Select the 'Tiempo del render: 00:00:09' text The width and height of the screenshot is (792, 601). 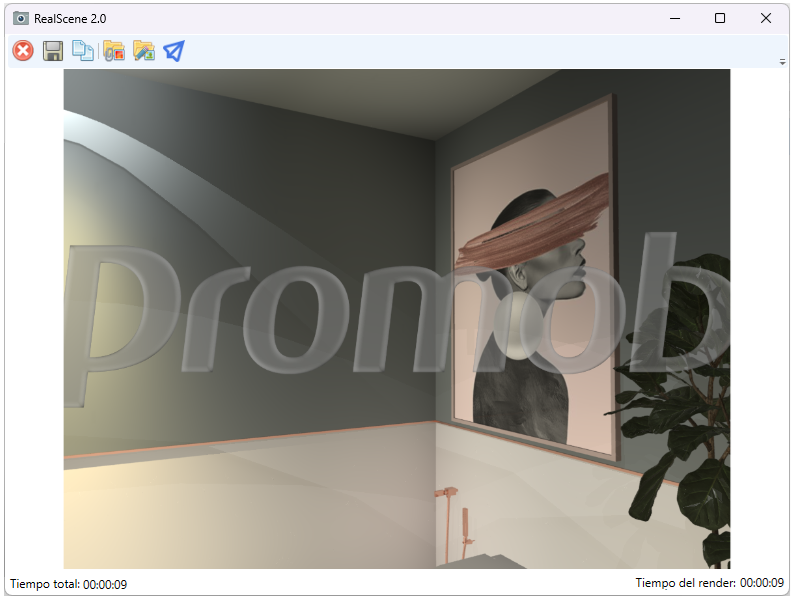(710, 583)
